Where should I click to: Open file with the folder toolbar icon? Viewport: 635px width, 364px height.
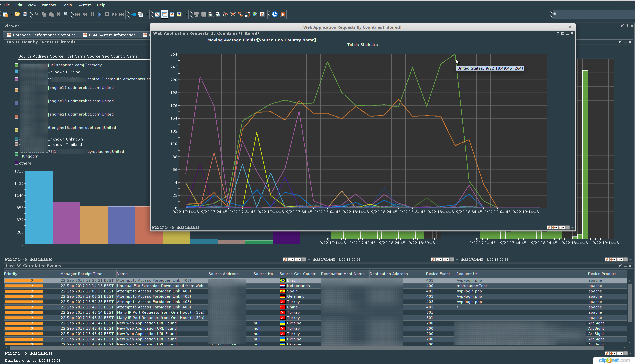click(17, 14)
